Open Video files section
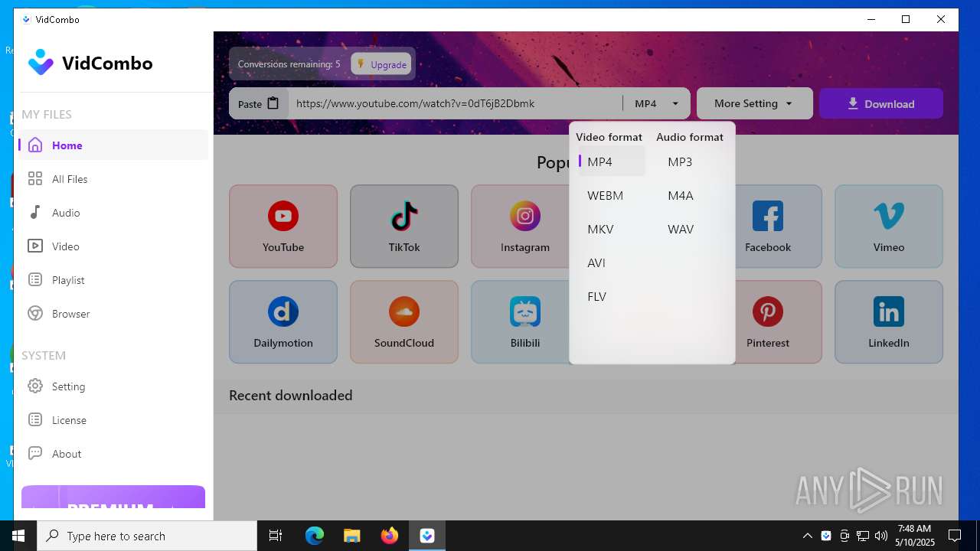This screenshot has width=980, height=551. click(113, 246)
